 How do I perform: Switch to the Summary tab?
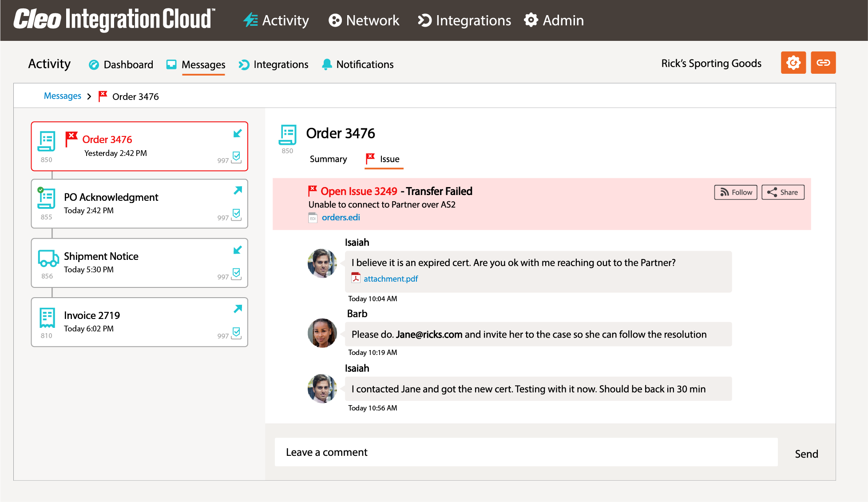pos(328,159)
